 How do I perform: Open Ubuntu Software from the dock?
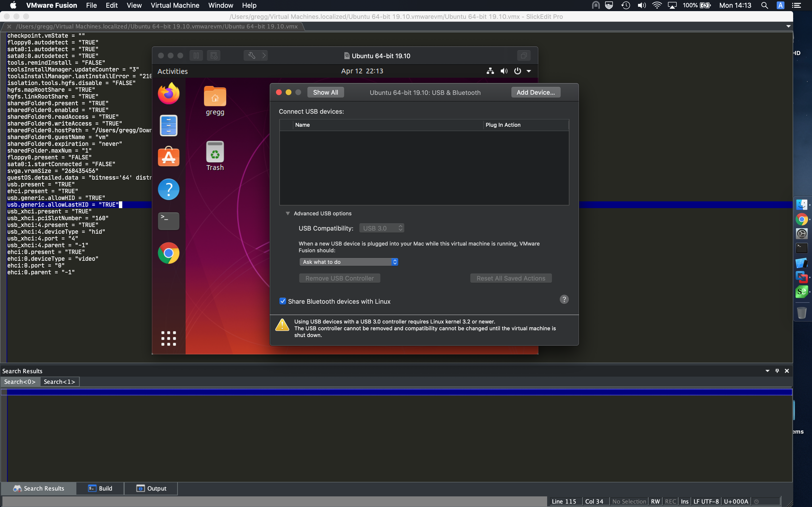tap(168, 157)
